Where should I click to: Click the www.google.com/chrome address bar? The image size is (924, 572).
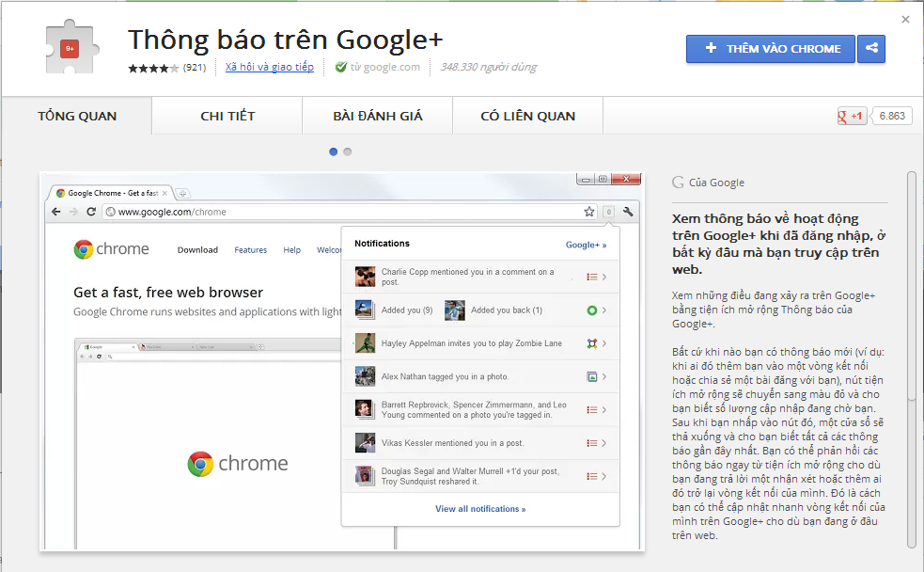350,212
